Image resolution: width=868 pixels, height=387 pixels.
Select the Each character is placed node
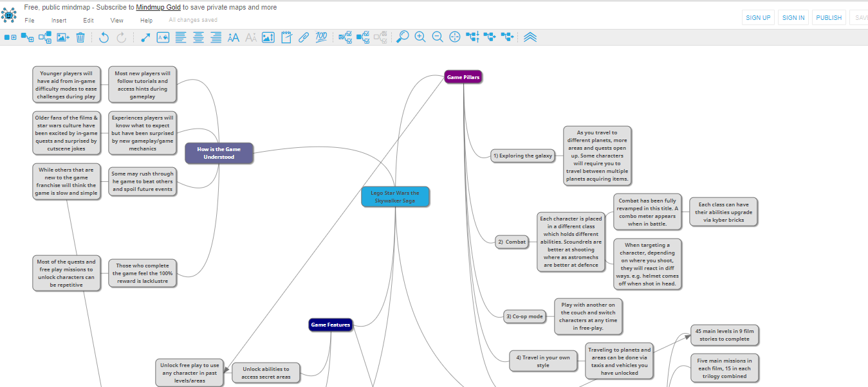[x=571, y=242]
